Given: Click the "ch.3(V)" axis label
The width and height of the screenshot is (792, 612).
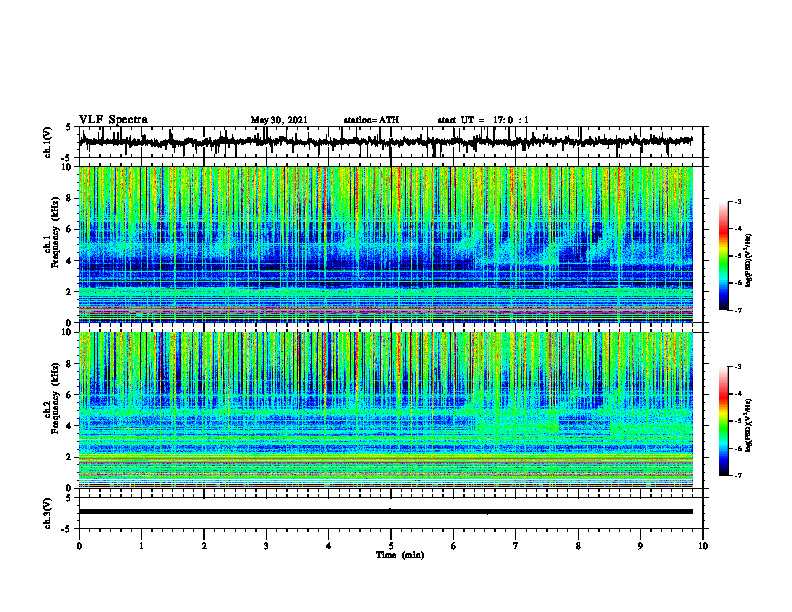Looking at the screenshot, I should [48, 513].
